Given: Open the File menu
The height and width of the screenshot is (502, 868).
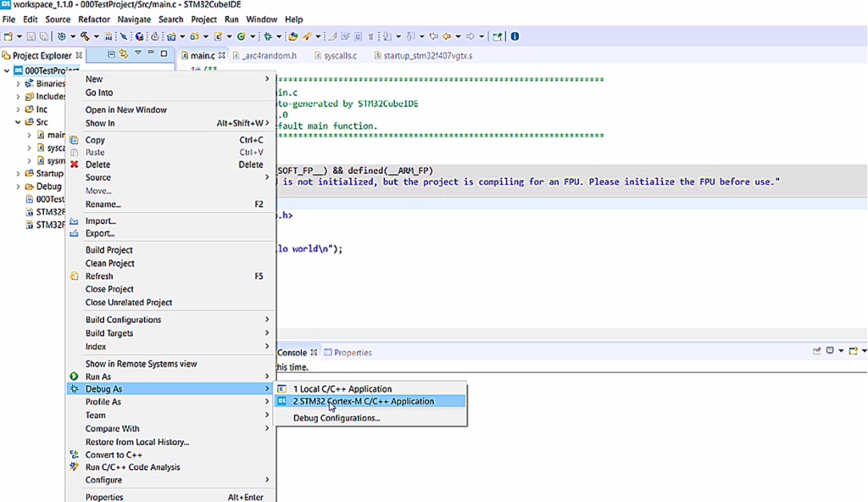Looking at the screenshot, I should pyautogui.click(x=8, y=20).
